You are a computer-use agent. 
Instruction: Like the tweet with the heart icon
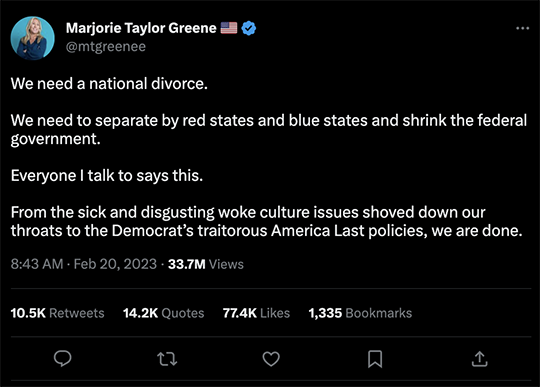(271, 359)
